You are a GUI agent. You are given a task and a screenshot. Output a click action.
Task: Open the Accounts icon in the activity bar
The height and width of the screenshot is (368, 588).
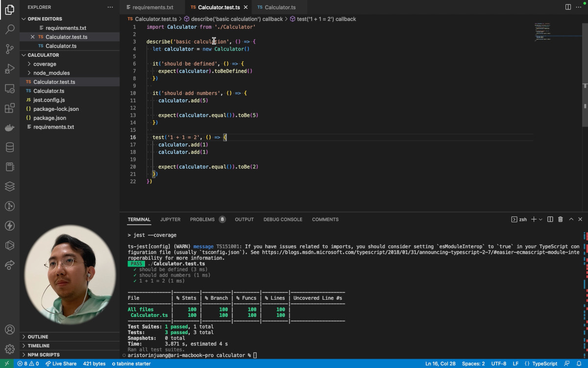point(10,330)
